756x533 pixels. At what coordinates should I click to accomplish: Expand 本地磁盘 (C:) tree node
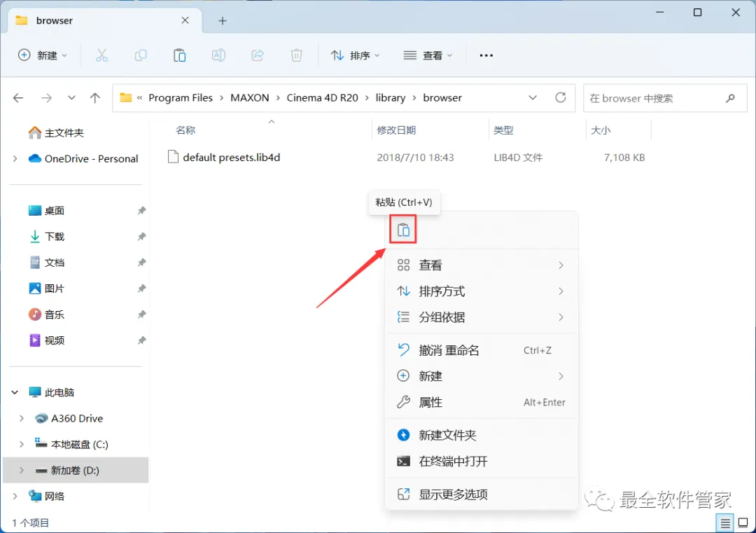(x=21, y=444)
